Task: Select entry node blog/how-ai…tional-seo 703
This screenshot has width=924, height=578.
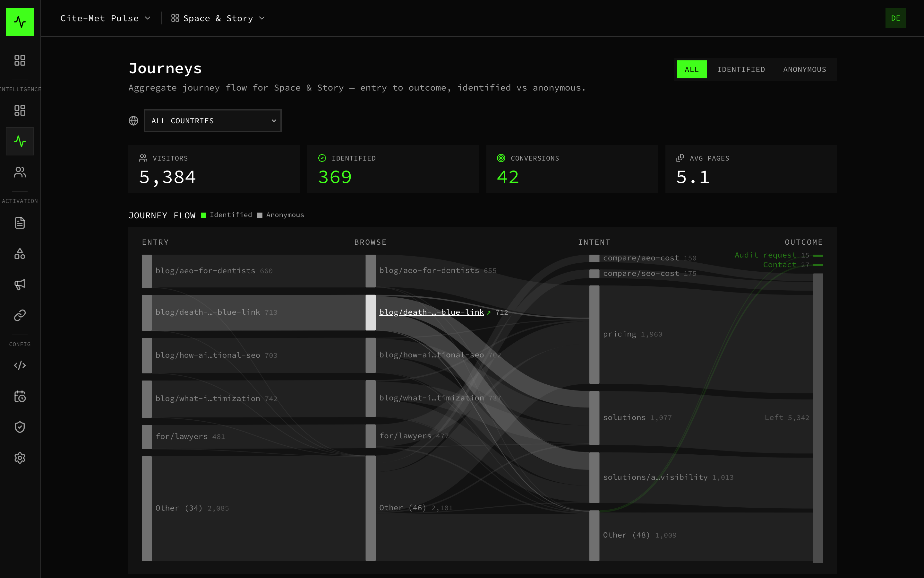Action: tap(147, 355)
